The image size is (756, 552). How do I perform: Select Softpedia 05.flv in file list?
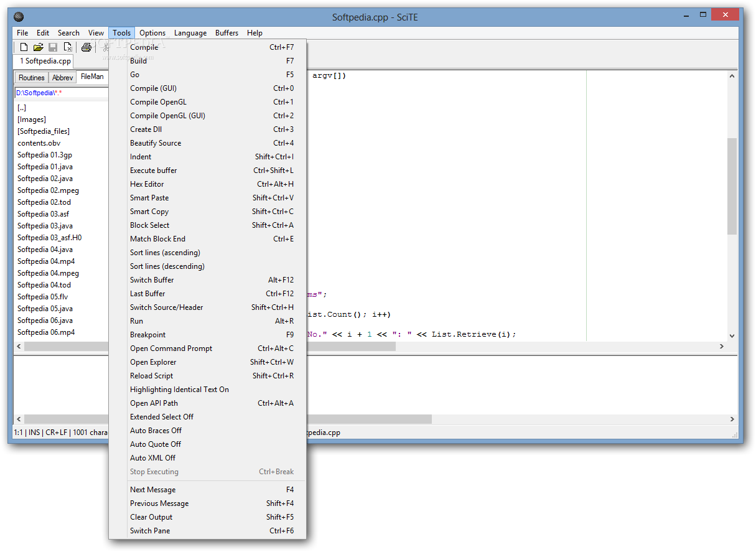[42, 297]
